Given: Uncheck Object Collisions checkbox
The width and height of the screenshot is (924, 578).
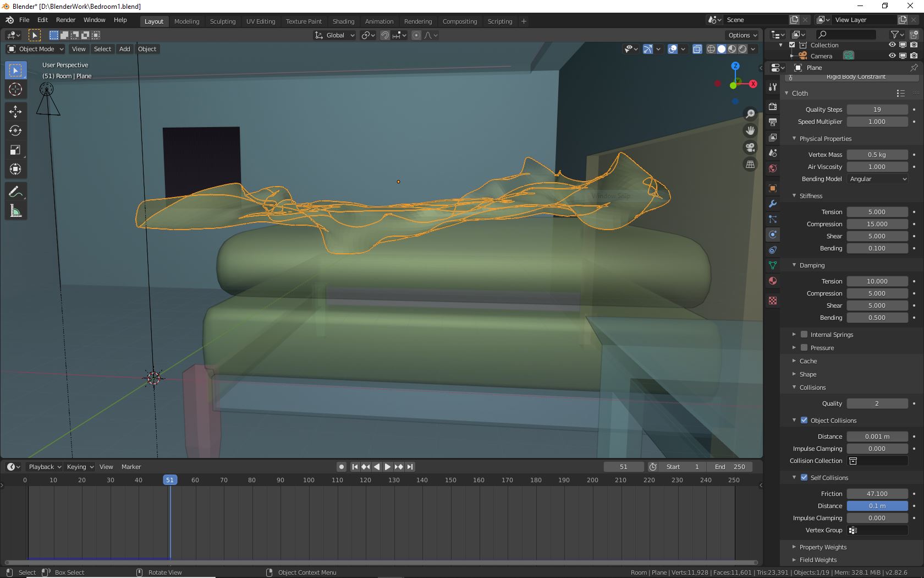Looking at the screenshot, I should pyautogui.click(x=804, y=420).
